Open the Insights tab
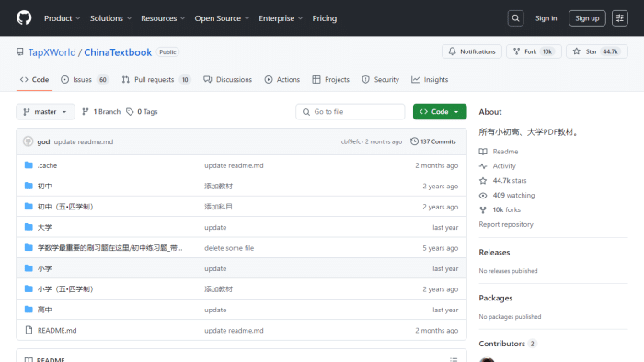Image resolution: width=644 pixels, height=362 pixels. pyautogui.click(x=430, y=80)
